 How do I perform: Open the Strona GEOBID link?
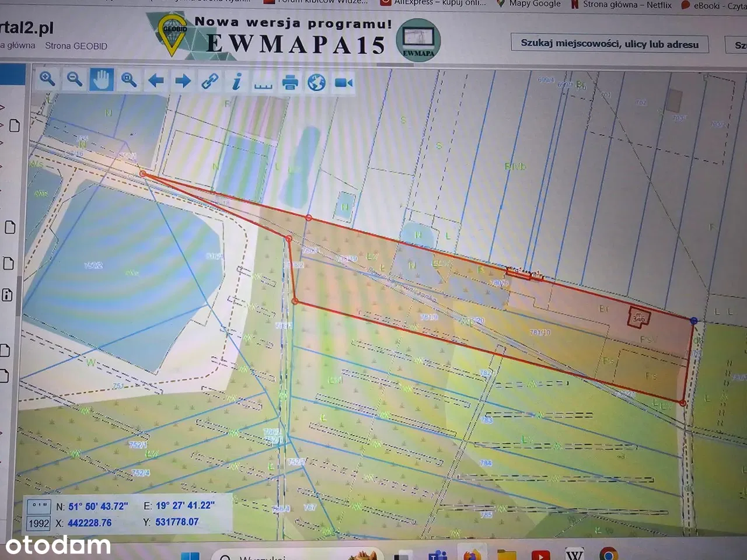click(x=76, y=46)
